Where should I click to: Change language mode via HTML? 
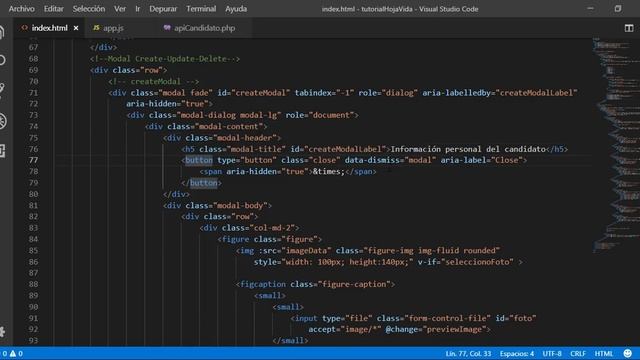pos(603,353)
